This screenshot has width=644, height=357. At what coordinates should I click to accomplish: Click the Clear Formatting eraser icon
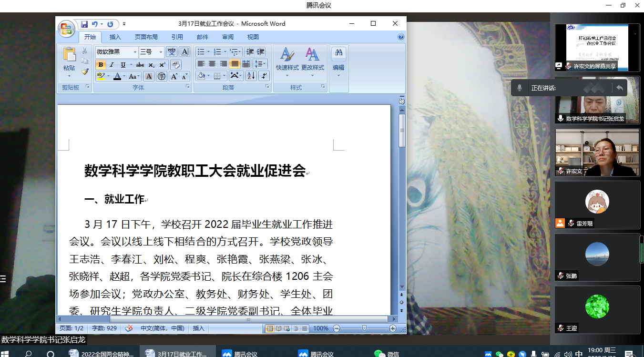(175, 64)
